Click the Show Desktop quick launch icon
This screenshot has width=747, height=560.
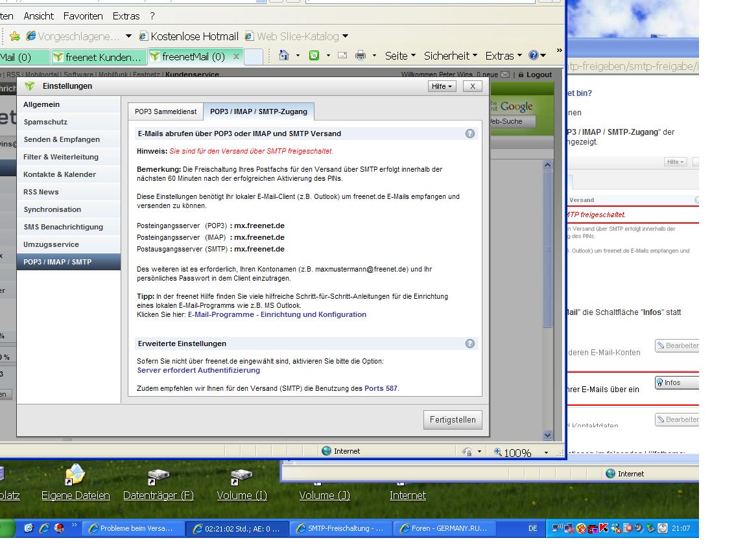(29, 528)
